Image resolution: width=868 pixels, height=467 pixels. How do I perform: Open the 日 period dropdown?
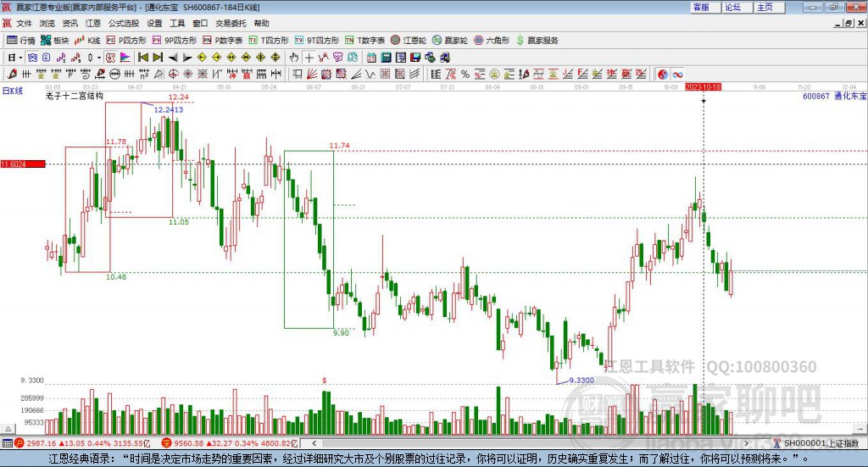click(x=15, y=57)
